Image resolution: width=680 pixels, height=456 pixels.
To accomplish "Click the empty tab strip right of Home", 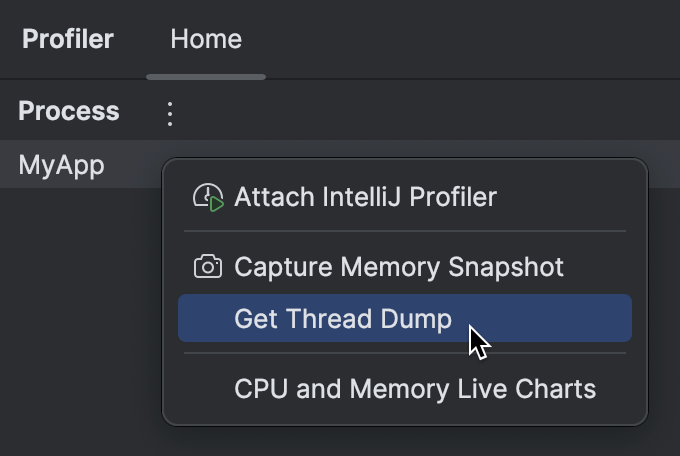I will click(473, 39).
